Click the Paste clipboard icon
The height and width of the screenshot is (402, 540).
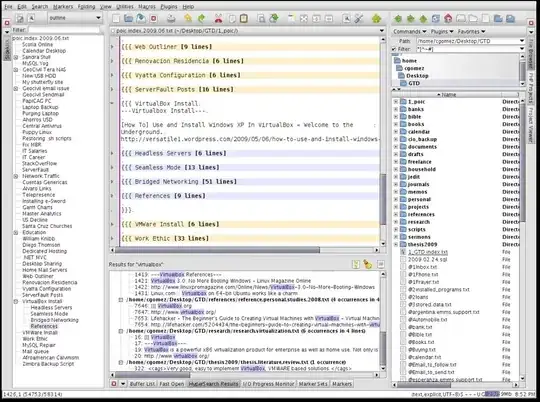[243, 18]
